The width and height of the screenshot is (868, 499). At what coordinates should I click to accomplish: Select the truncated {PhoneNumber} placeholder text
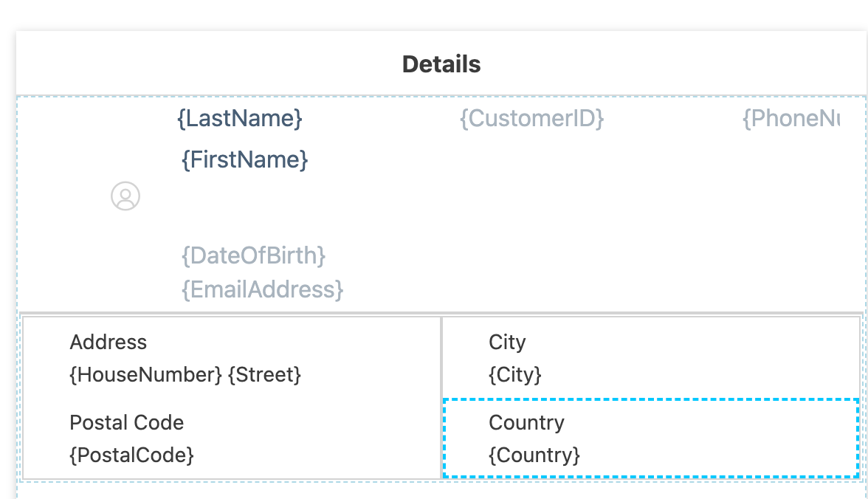click(791, 119)
